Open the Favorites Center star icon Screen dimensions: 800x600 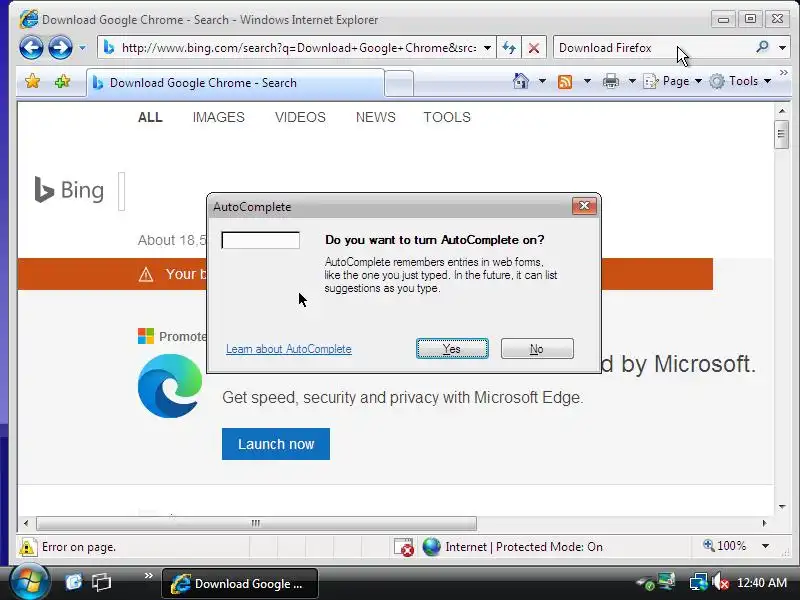33,81
